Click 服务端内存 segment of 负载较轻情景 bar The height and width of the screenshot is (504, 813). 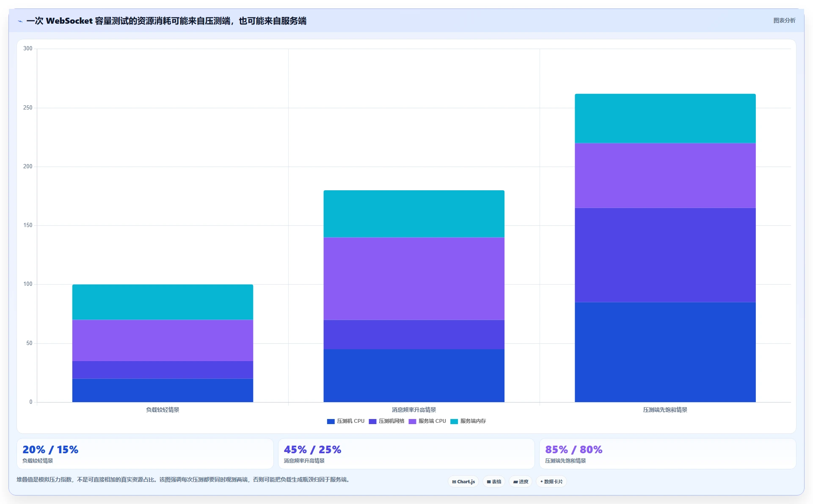(163, 302)
